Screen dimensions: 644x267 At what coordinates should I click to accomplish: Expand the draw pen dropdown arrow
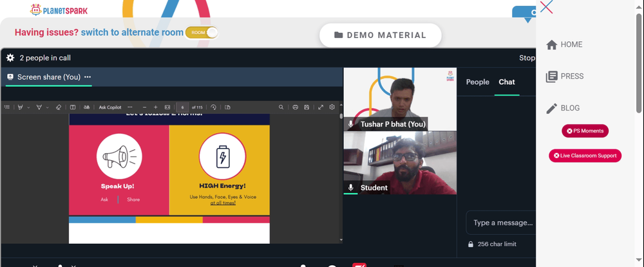pos(47,107)
